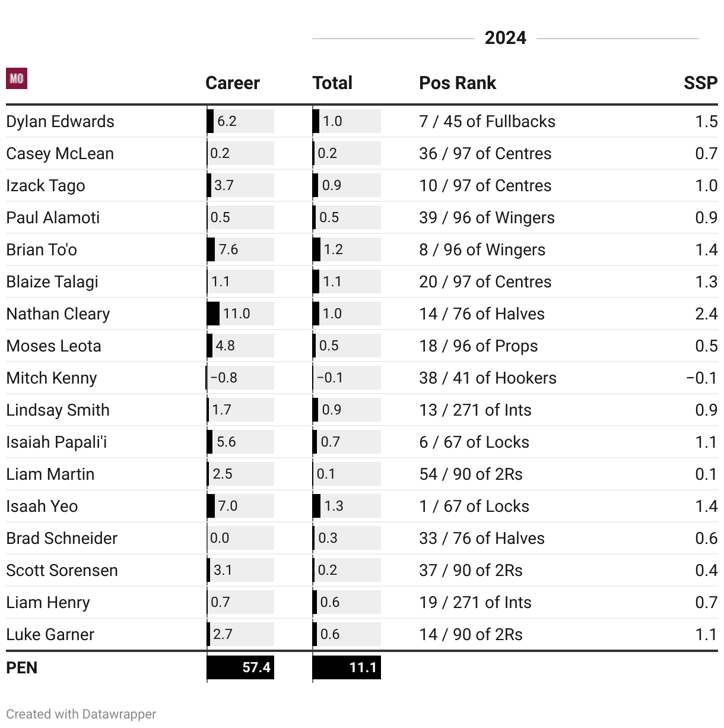The height and width of the screenshot is (728, 724).
Task: Click the PEN 11.1 total bar
Action: tap(347, 667)
